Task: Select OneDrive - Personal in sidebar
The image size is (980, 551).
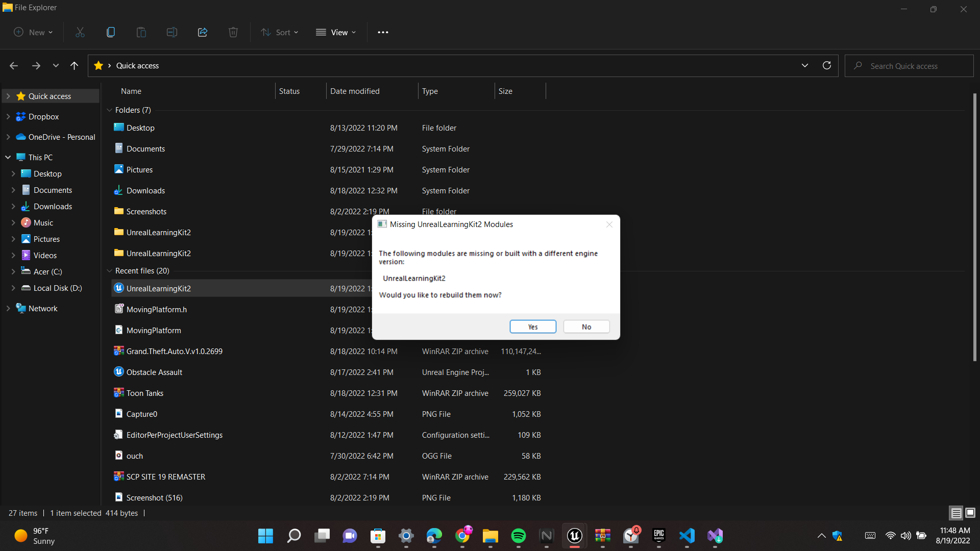Action: (61, 137)
